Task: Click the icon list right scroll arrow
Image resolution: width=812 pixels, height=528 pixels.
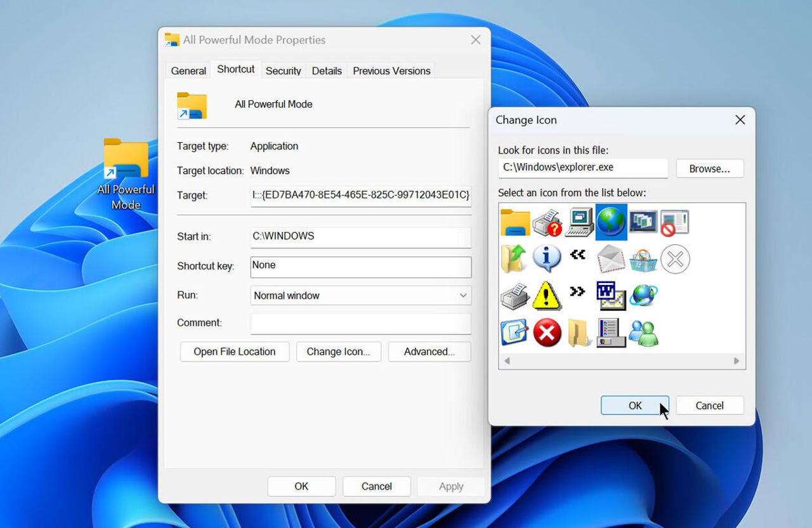Action: [737, 360]
